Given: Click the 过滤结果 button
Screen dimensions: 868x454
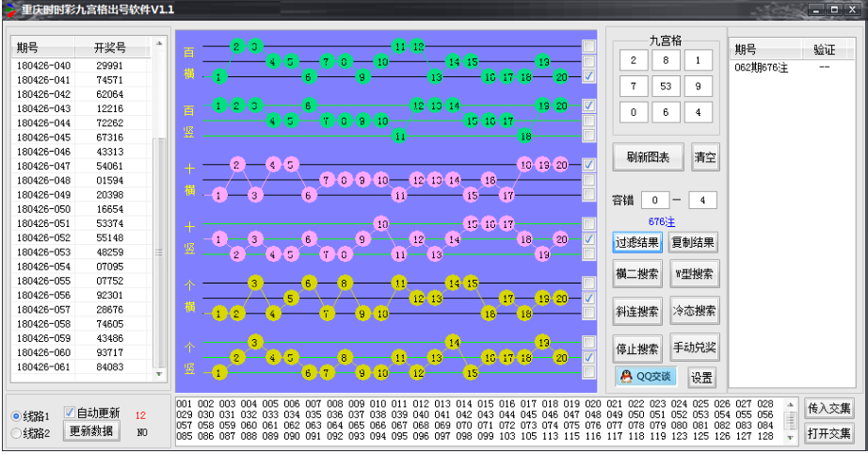Looking at the screenshot, I should [x=637, y=242].
